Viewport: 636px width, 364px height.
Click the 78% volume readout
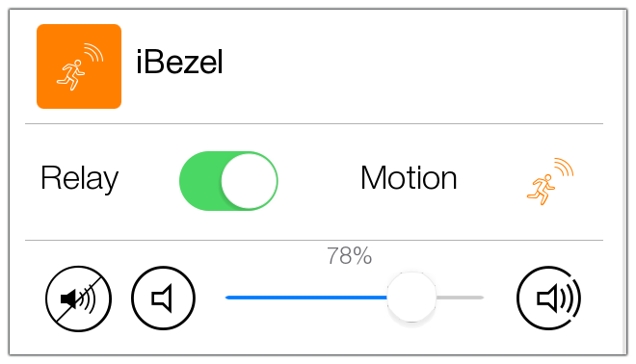(349, 256)
